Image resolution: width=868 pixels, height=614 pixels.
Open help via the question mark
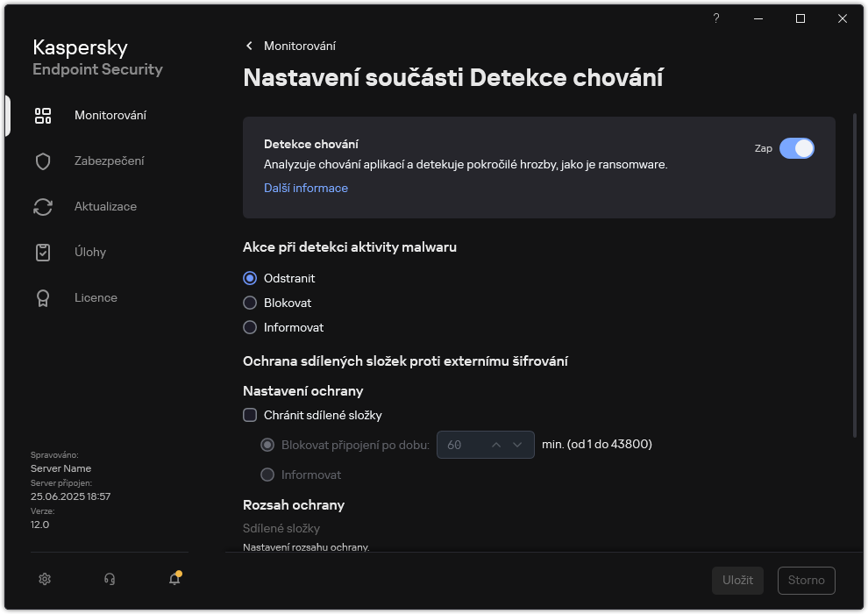715,18
